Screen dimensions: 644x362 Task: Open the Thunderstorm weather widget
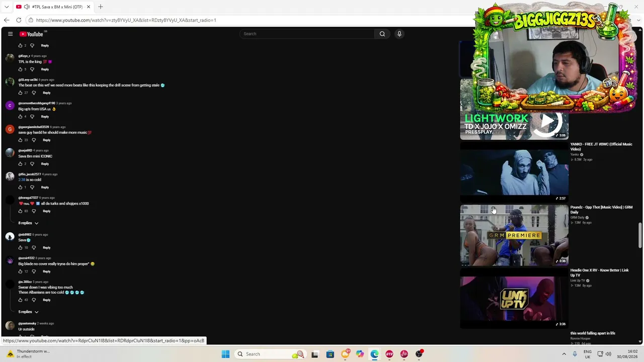point(28,354)
